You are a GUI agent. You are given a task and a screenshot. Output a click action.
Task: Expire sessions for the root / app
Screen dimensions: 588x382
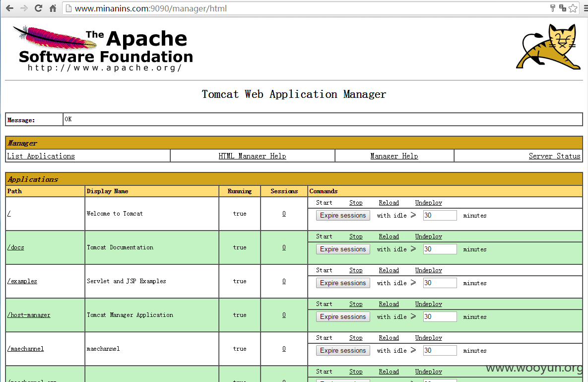point(343,216)
